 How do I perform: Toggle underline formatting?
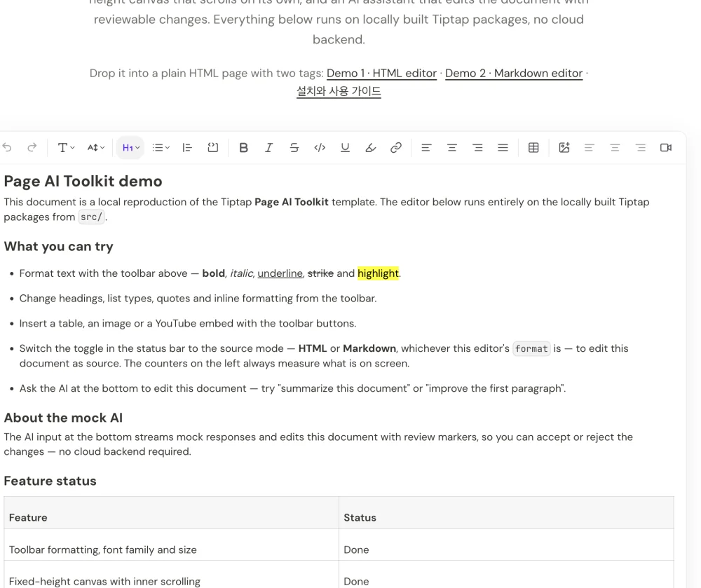pyautogui.click(x=345, y=147)
